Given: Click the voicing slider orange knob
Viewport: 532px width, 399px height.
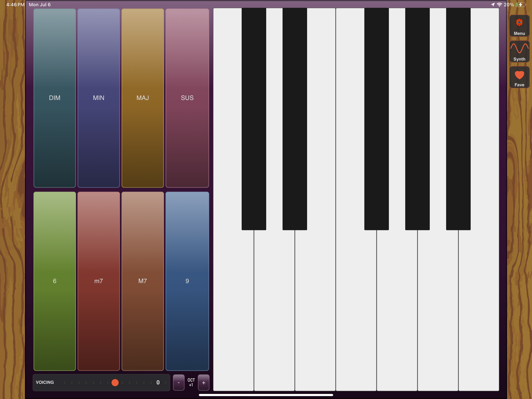Looking at the screenshot, I should 115,383.
